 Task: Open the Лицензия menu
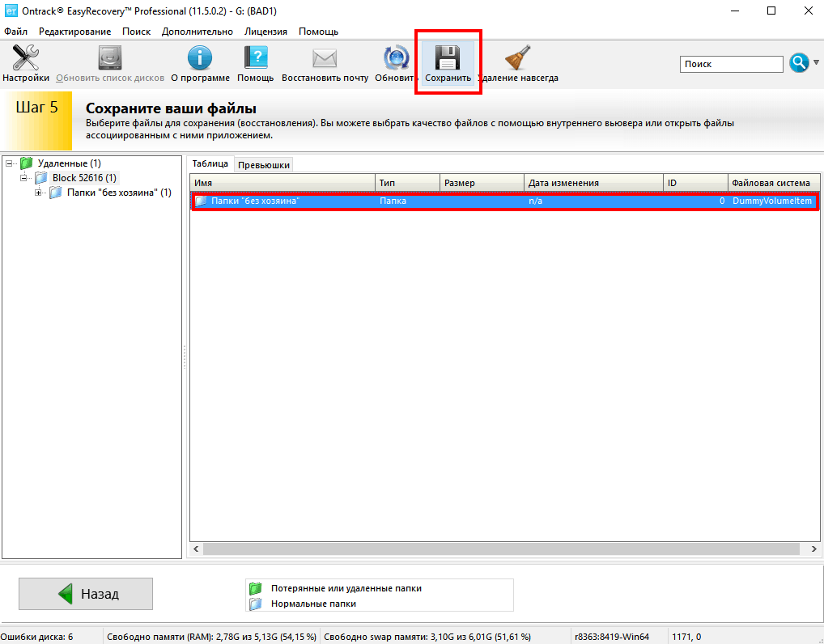click(x=265, y=32)
